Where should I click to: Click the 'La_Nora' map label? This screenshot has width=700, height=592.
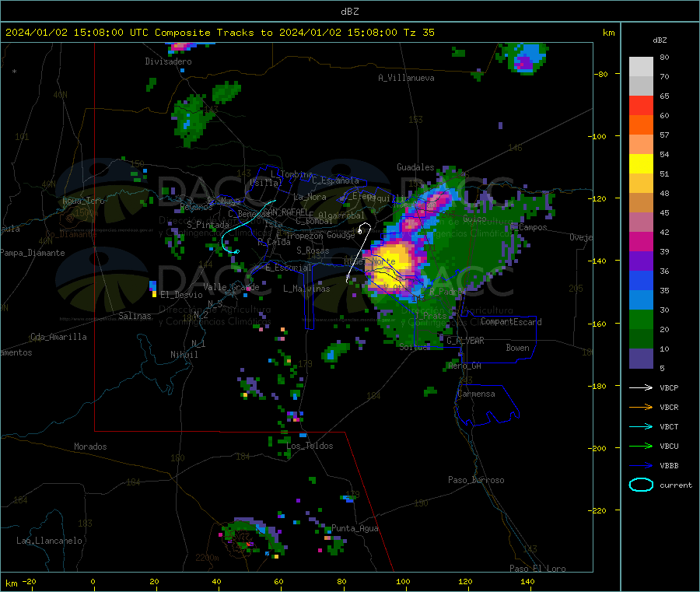click(310, 197)
